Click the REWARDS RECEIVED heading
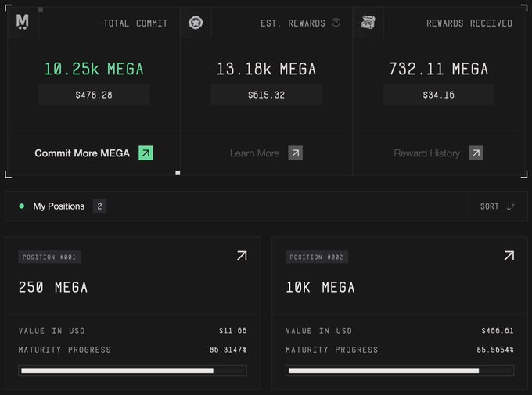The image size is (532, 395). (469, 23)
